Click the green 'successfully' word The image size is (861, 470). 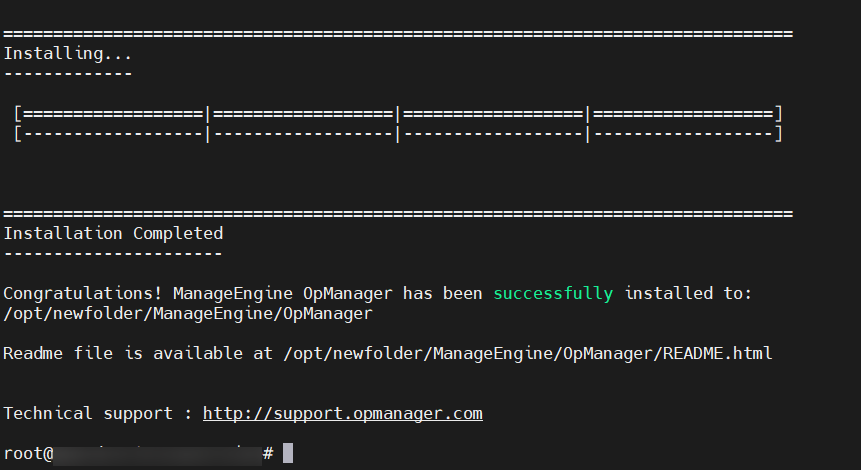(x=552, y=293)
